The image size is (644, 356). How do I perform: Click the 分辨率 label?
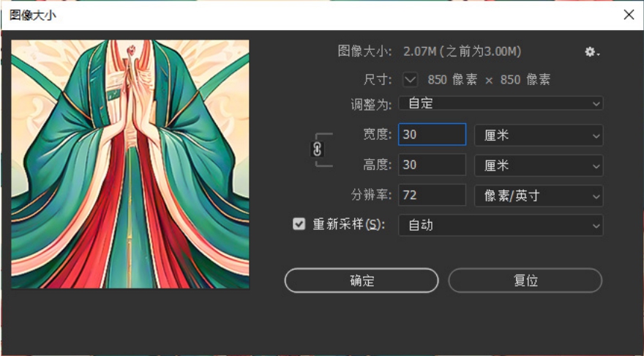[x=371, y=194]
